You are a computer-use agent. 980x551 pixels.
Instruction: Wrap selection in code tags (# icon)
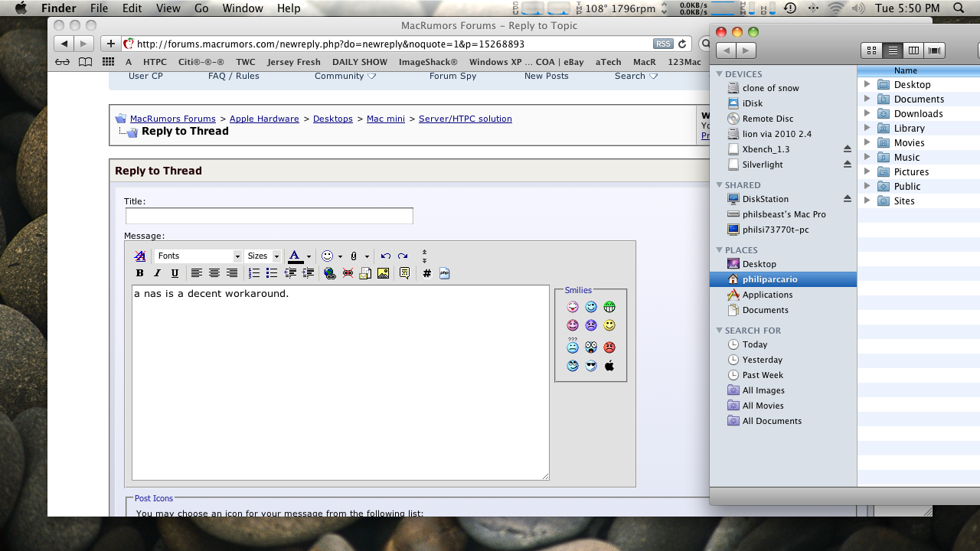pyautogui.click(x=426, y=273)
